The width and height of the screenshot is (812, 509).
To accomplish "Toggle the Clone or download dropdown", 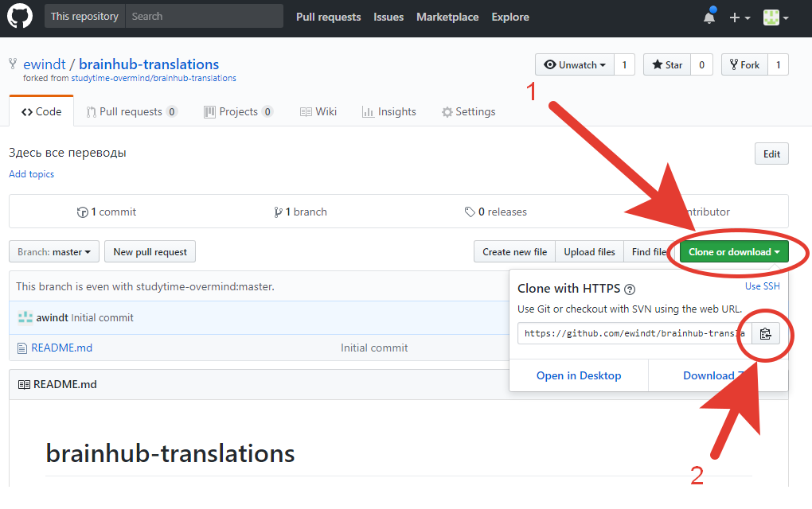I will pos(734,252).
